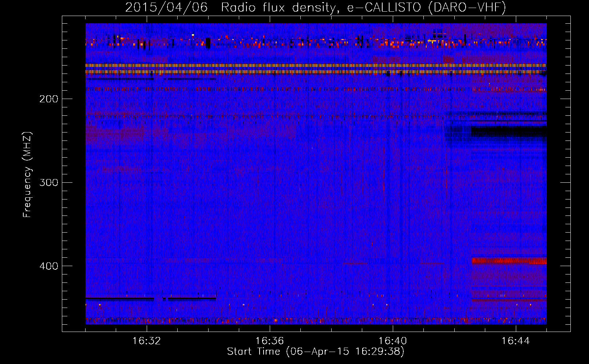Click the black dropout band near 240 MHz
589x364 pixels.
pyautogui.click(x=509, y=131)
